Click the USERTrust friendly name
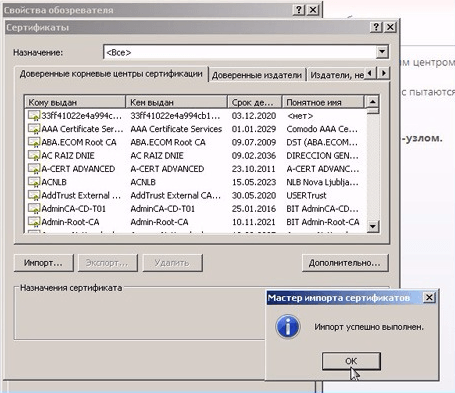This screenshot has width=455, height=393. tap(306, 196)
